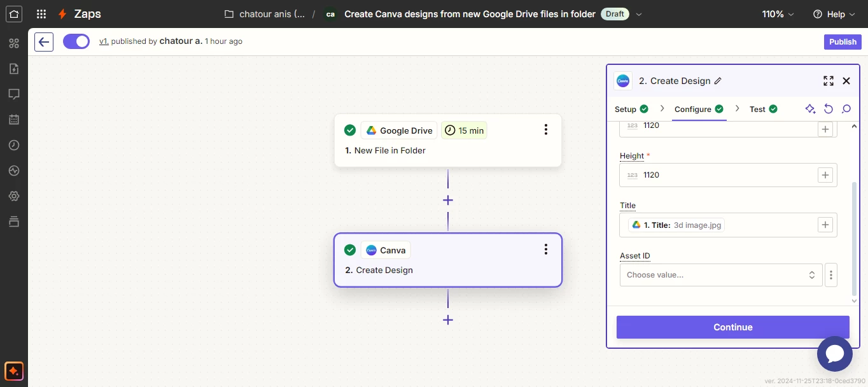Image resolution: width=868 pixels, height=387 pixels.
Task: Click the Publish button
Action: point(843,41)
